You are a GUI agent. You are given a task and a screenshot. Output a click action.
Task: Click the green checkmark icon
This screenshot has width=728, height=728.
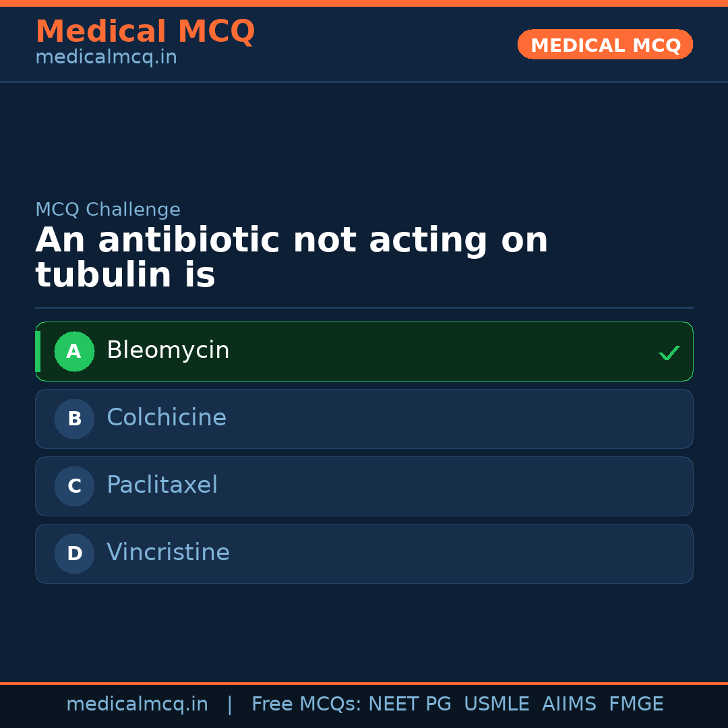point(669,353)
